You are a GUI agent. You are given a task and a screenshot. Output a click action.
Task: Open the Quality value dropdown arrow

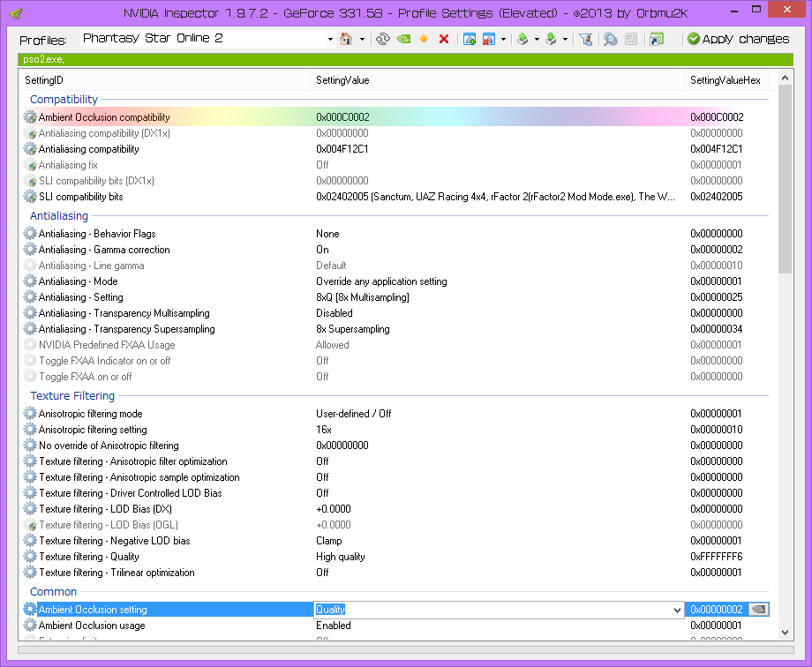[677, 610]
